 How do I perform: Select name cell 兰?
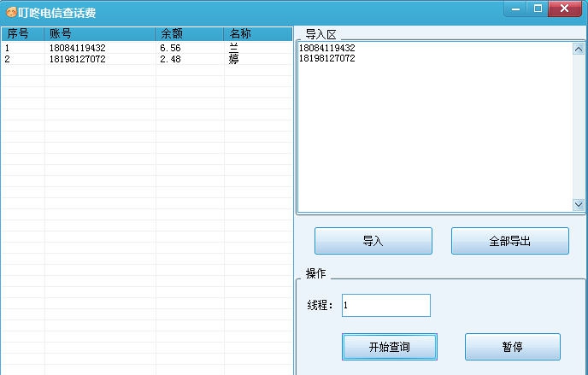tap(233, 48)
